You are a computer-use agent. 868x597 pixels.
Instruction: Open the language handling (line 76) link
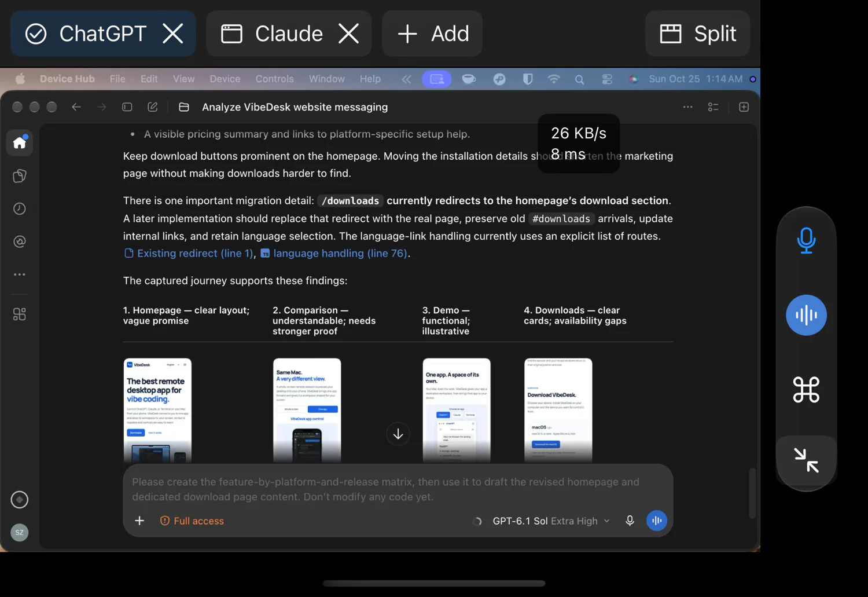(x=334, y=253)
